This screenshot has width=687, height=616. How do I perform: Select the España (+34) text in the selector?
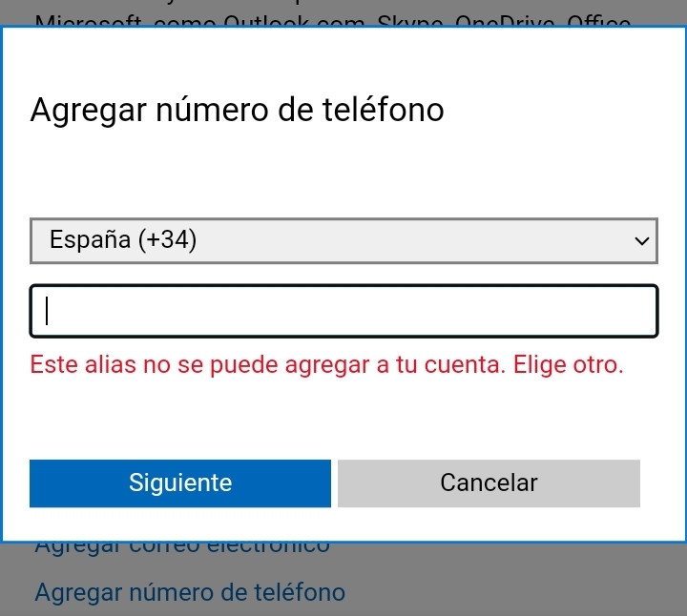tap(123, 241)
